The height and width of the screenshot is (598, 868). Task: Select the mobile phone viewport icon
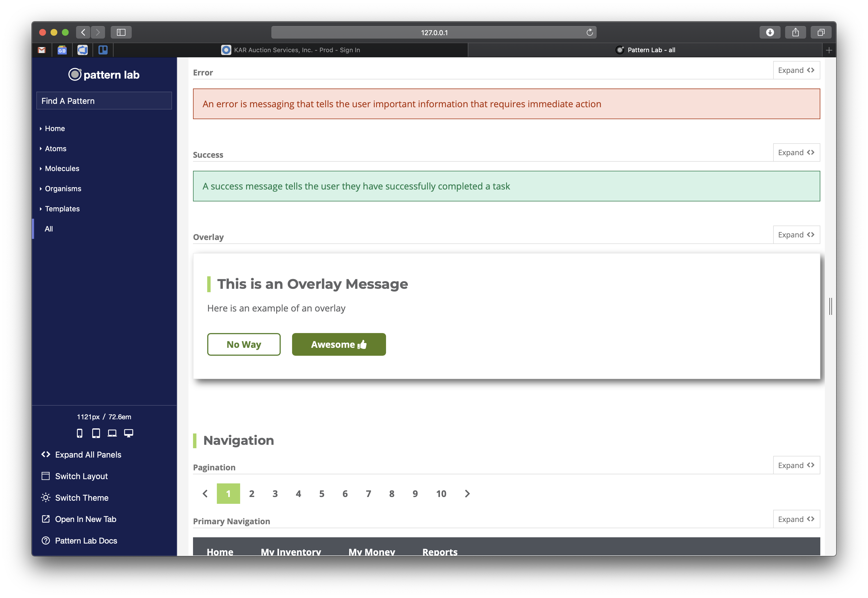79,433
